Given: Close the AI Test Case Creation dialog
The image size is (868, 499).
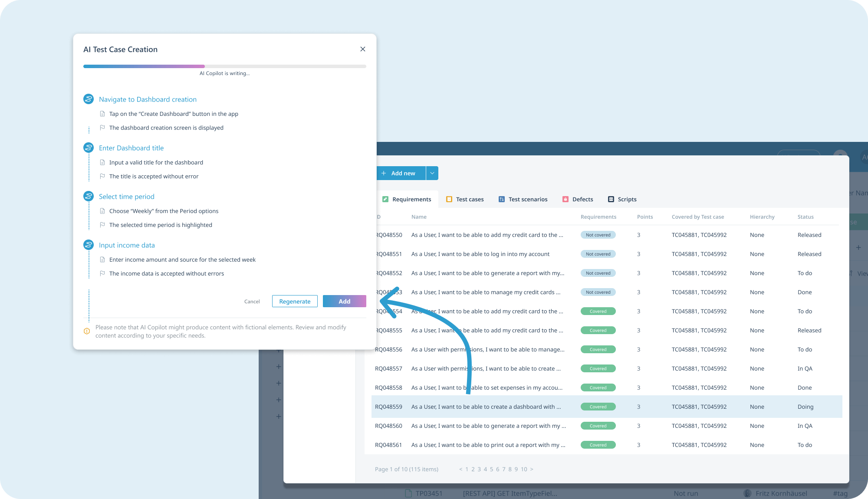Looking at the screenshot, I should (362, 49).
